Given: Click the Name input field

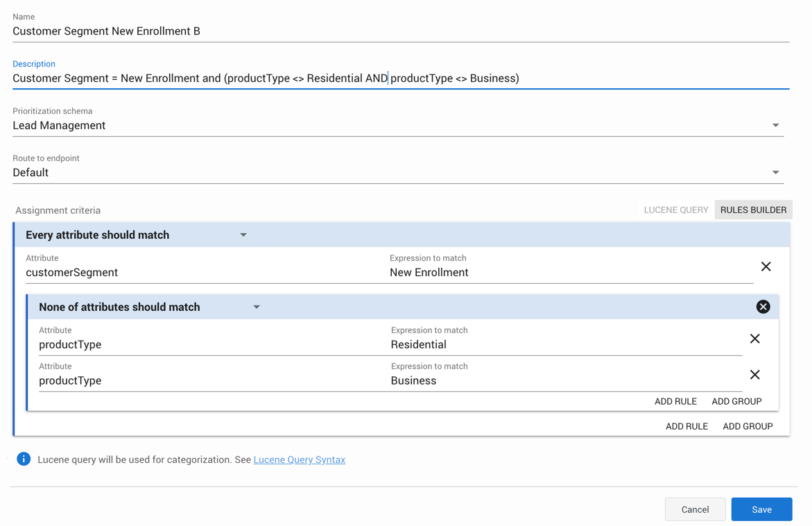Looking at the screenshot, I should pos(399,31).
